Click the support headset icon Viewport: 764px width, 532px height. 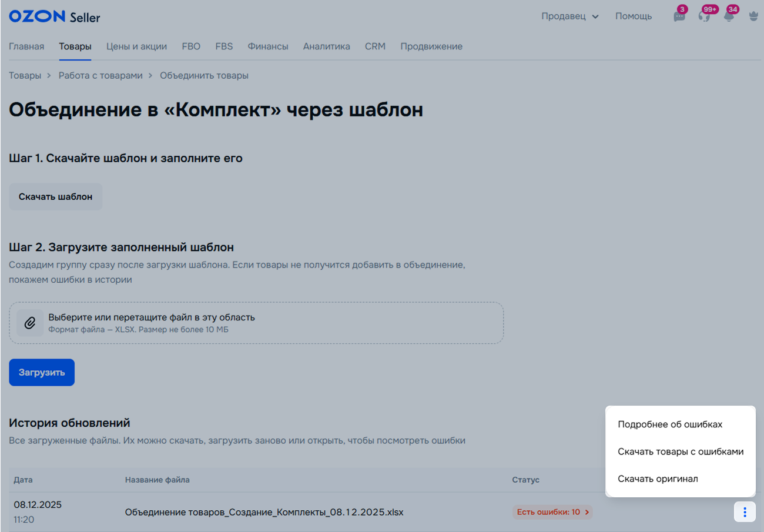pyautogui.click(x=704, y=16)
